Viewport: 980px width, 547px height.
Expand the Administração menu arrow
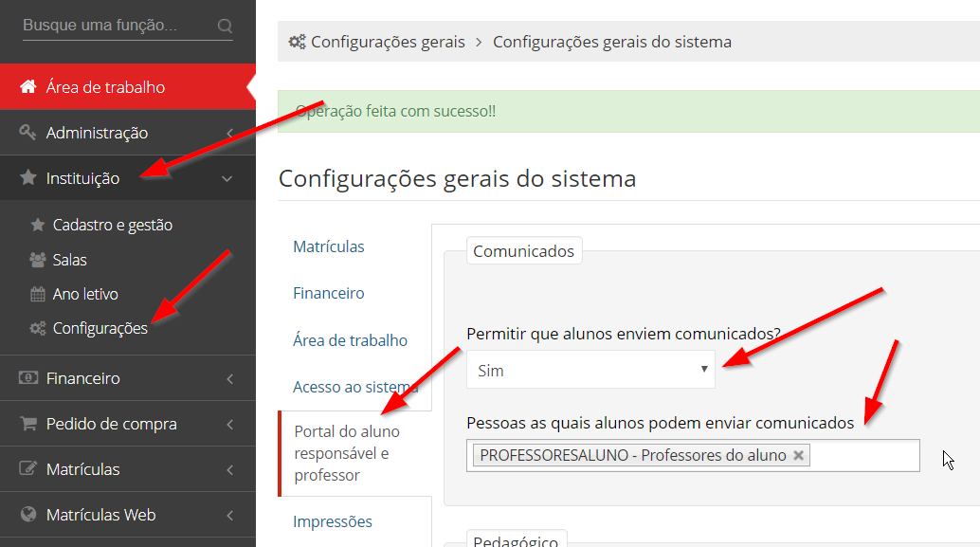coord(229,134)
